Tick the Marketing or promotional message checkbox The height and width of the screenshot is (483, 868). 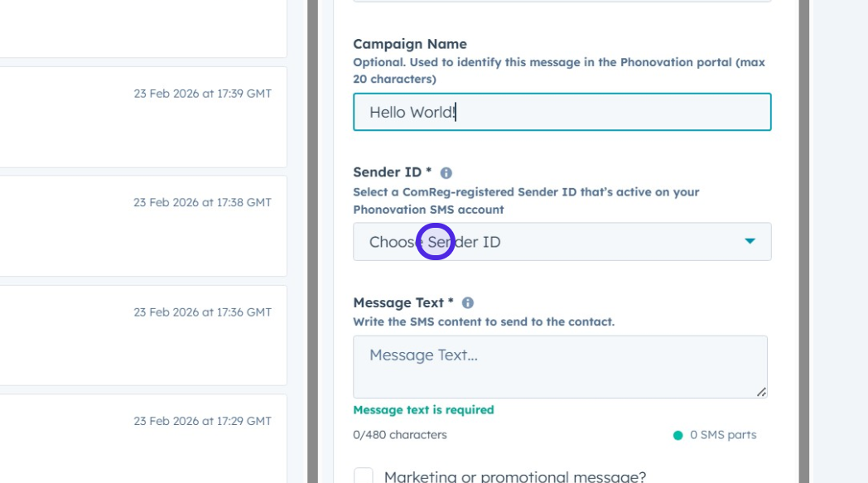click(363, 476)
